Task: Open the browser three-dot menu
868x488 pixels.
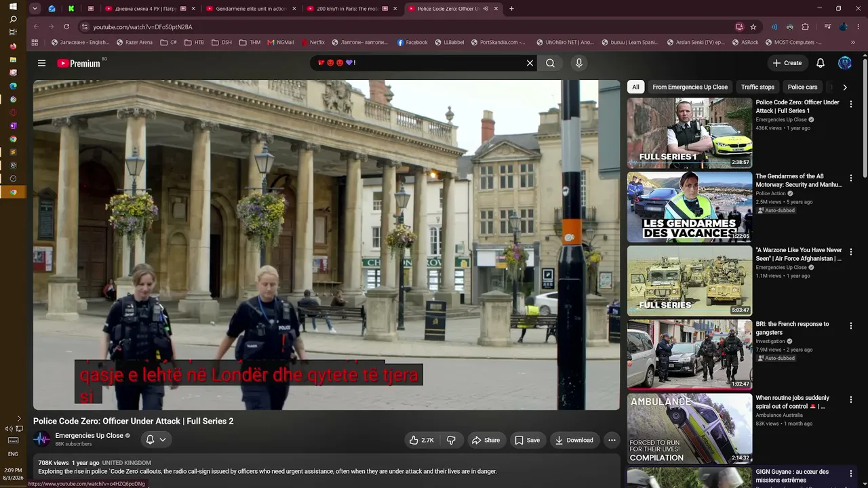Action: [858, 27]
